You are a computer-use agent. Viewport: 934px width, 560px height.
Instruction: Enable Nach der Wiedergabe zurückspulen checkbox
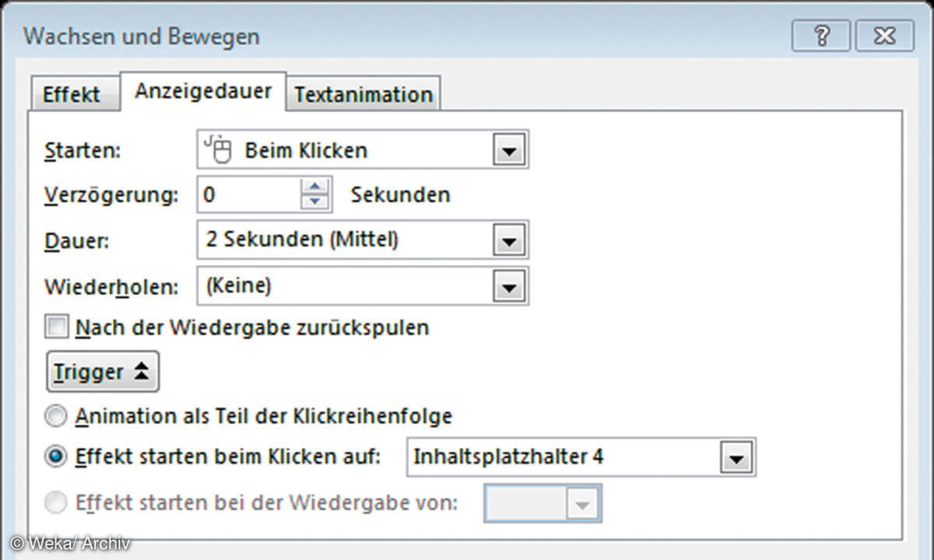57,327
